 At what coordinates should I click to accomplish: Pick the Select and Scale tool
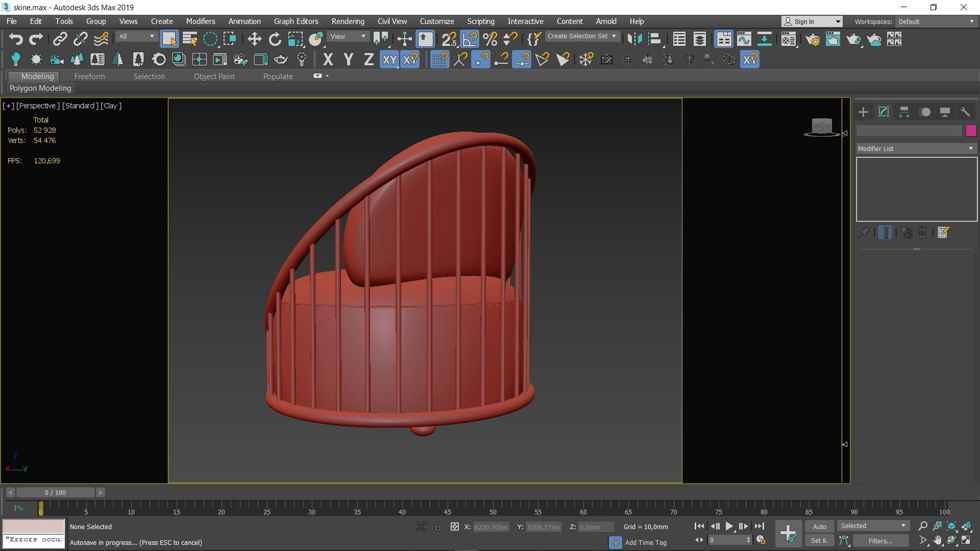295,39
